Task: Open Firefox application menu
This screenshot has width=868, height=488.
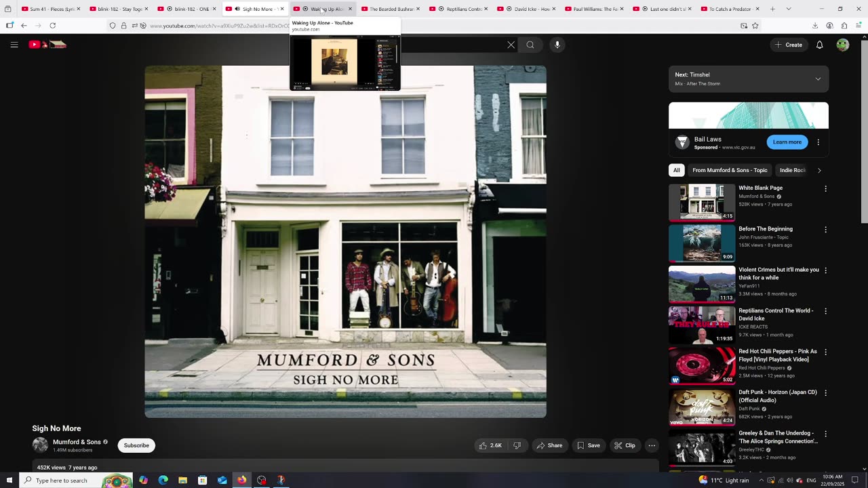Action: pos(859,26)
